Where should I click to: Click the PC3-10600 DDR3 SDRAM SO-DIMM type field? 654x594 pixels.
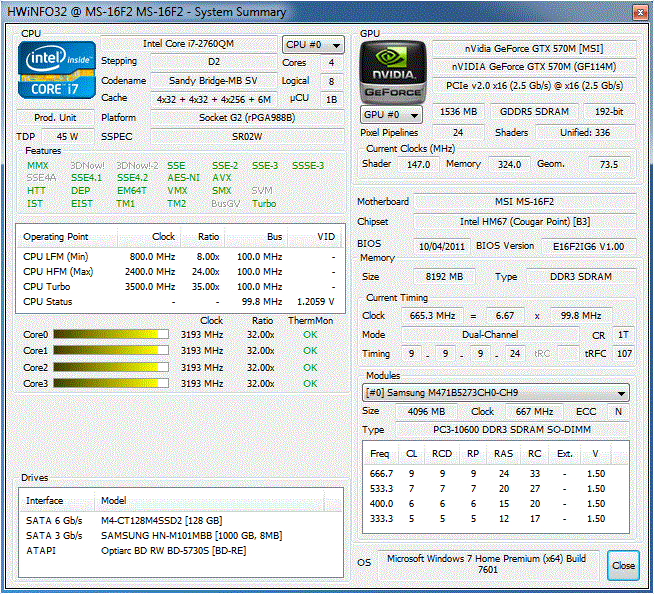[x=512, y=430]
